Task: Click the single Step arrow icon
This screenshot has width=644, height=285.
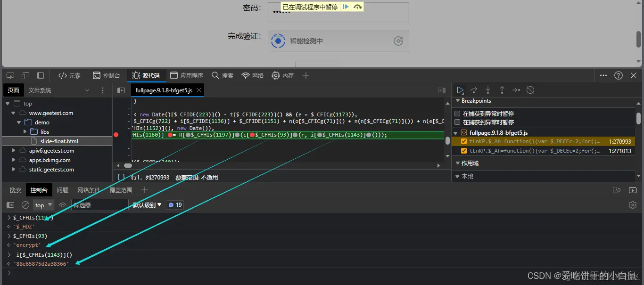Action: pos(516,90)
